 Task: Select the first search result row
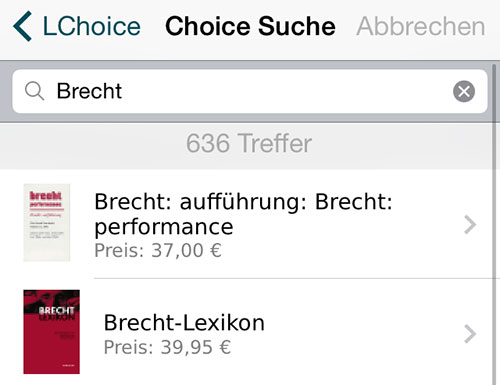(247, 223)
